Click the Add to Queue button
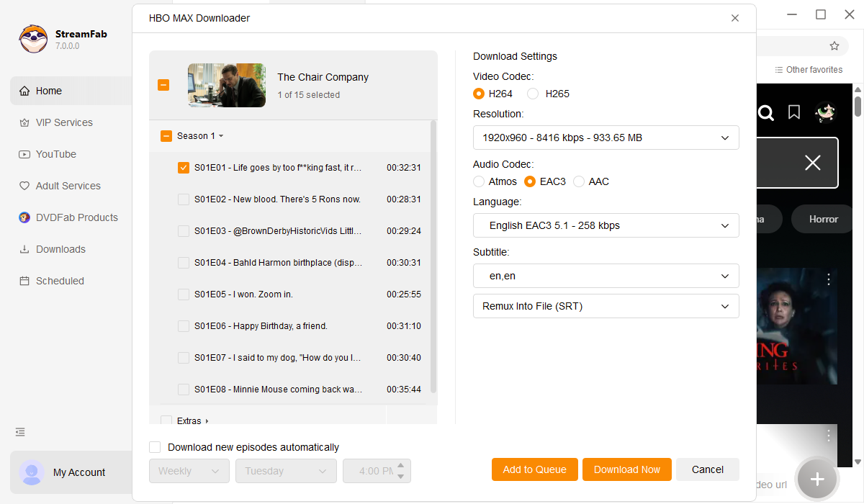Image resolution: width=864 pixels, height=504 pixels. pos(534,469)
